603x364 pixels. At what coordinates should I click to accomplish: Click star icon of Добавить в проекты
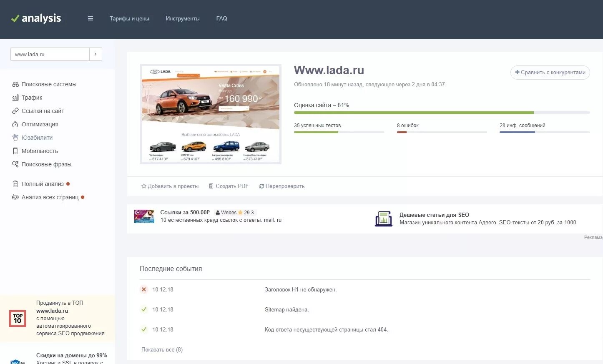(x=144, y=186)
